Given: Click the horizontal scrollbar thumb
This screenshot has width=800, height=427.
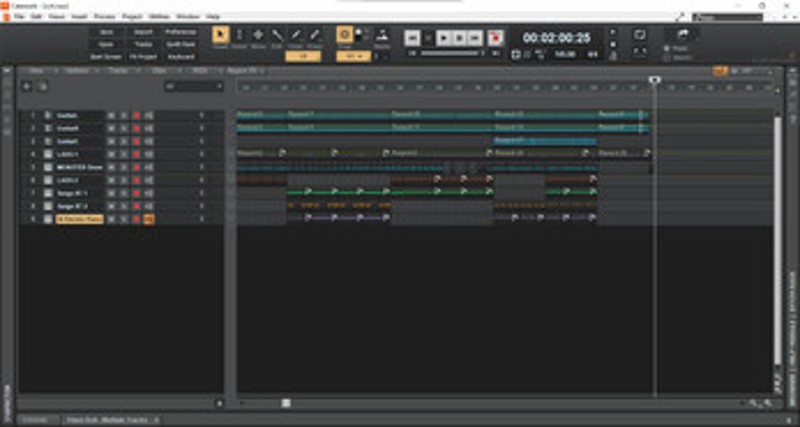Looking at the screenshot, I should point(286,403).
